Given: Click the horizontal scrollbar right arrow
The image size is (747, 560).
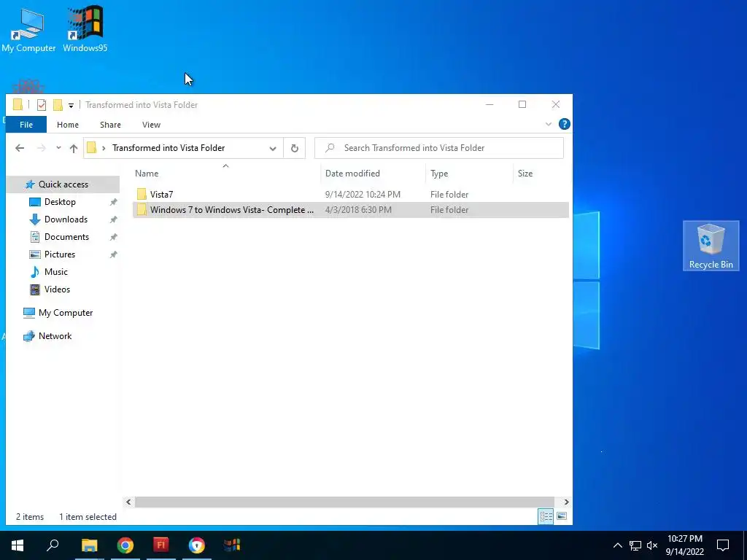Looking at the screenshot, I should click(566, 502).
